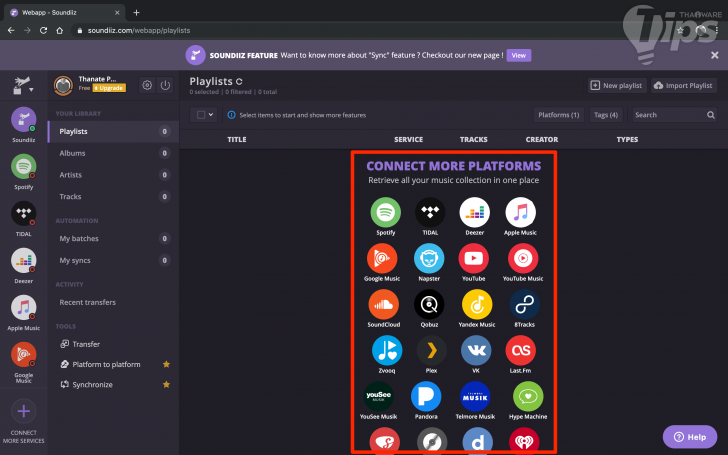Click the browser home button
Viewport: 728px width, 455px height.
pos(59,30)
